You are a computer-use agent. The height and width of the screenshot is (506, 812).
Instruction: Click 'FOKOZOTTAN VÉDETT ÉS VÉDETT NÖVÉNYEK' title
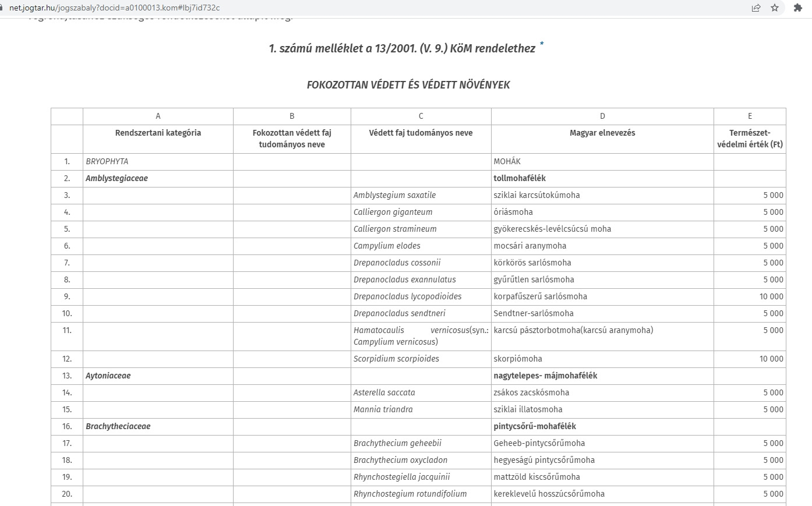pyautogui.click(x=408, y=85)
